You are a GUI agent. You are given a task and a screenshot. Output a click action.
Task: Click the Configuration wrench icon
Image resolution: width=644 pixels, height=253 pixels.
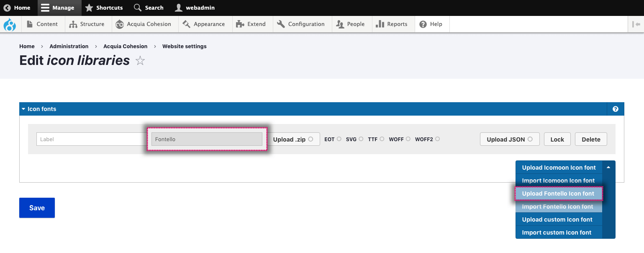click(x=281, y=24)
